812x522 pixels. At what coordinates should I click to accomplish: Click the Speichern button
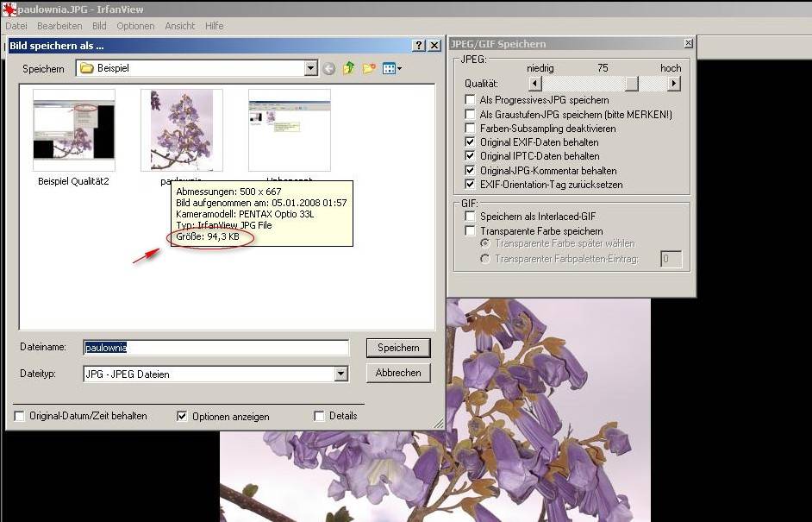point(398,348)
